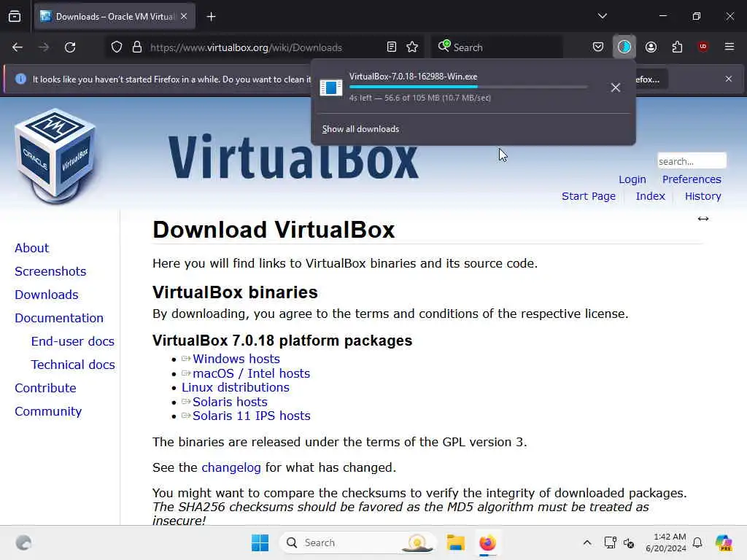Open the uBlock Origin extension icon
The image size is (747, 560).
703,47
